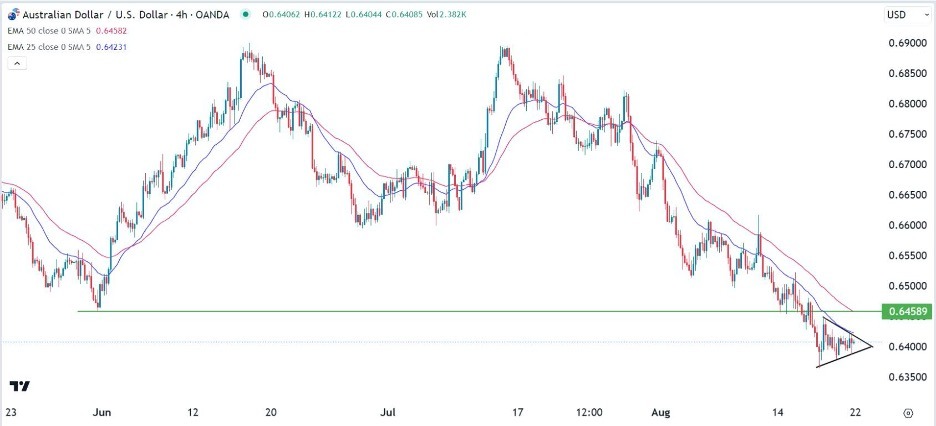Click the Jul label on time axis

[388, 412]
